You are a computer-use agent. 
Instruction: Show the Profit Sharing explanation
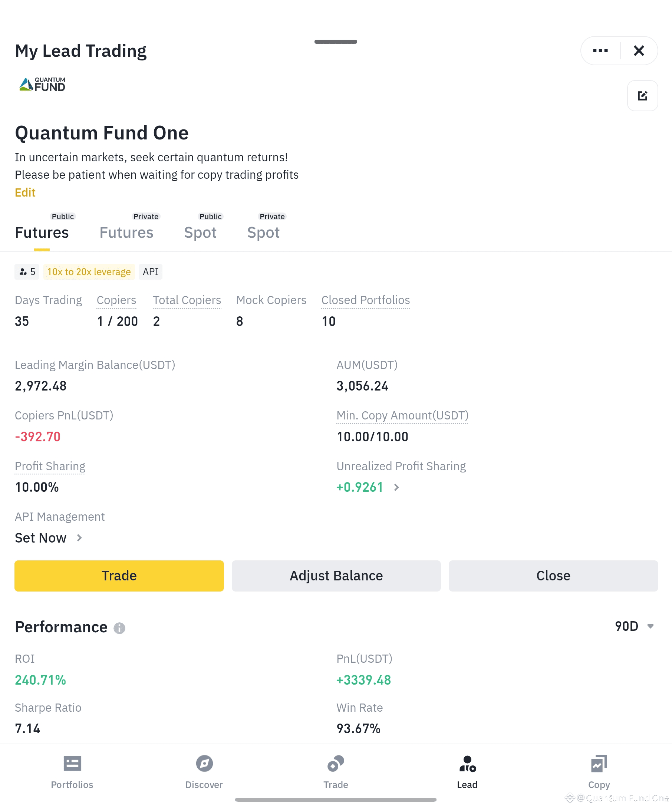pos(50,466)
